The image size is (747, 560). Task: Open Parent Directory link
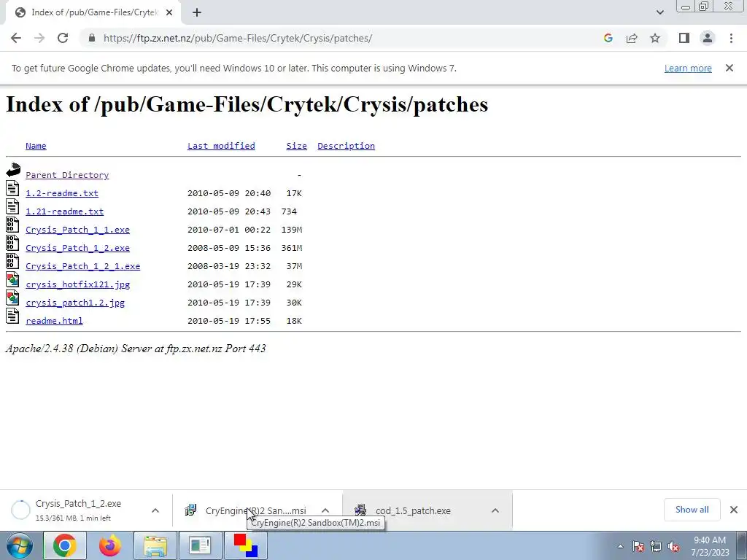(x=67, y=175)
